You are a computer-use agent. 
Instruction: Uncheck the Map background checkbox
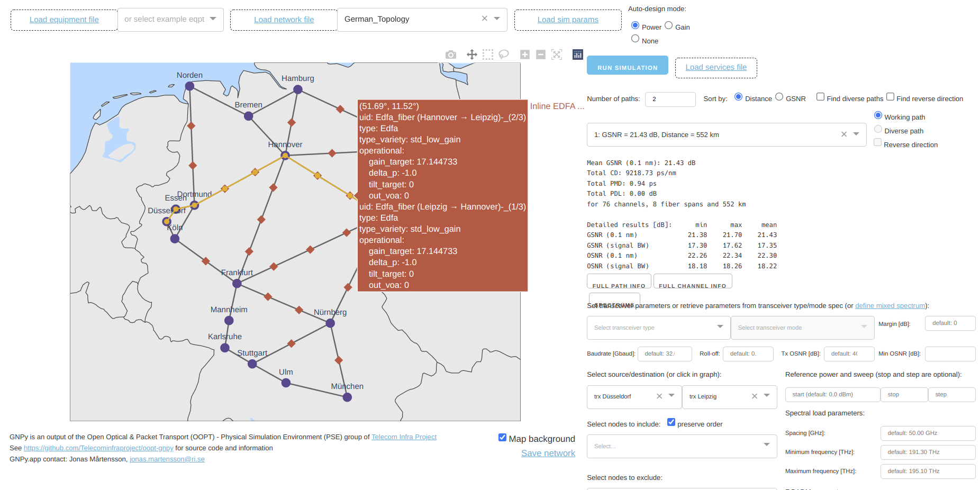pos(503,438)
